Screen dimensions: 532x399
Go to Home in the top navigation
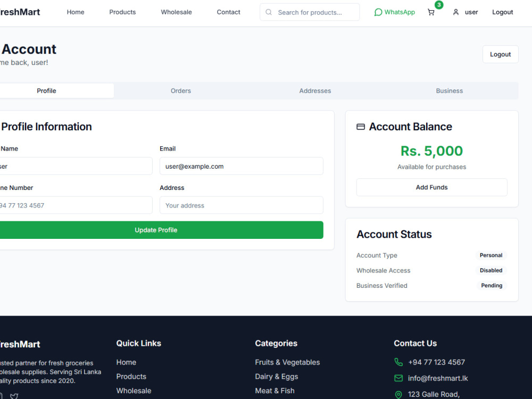[x=76, y=12]
